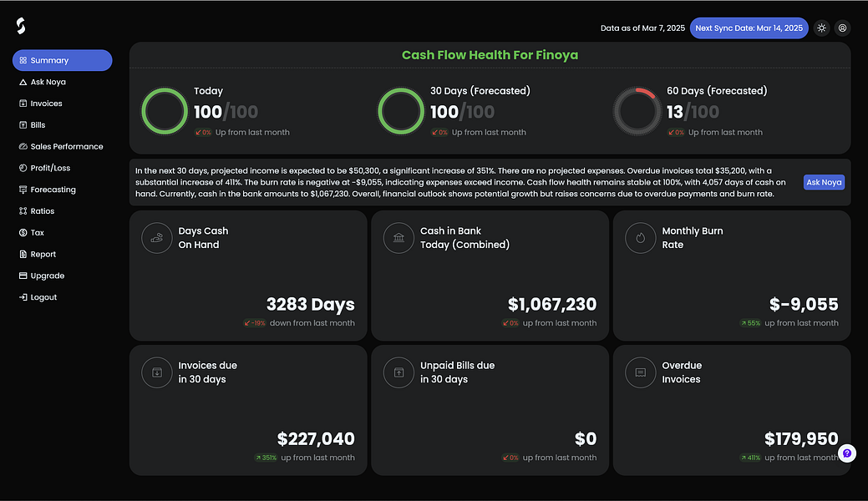868x501 pixels.
Task: Toggle the theme with the sun icon
Action: [x=821, y=28]
